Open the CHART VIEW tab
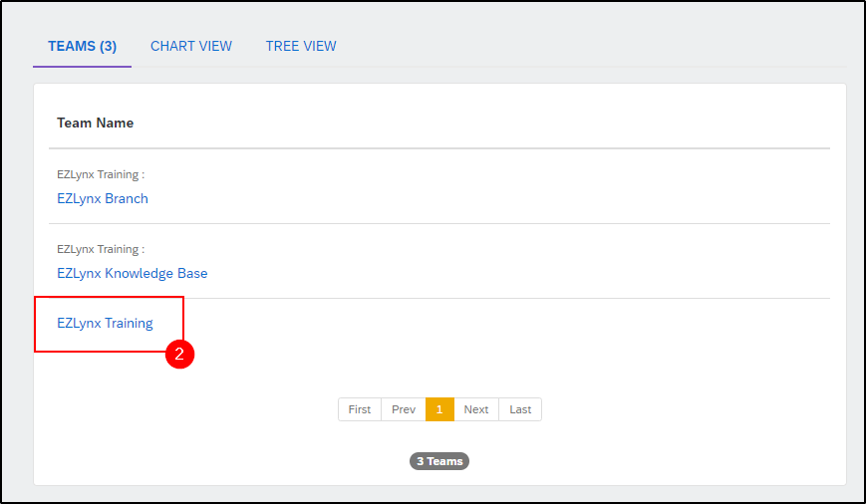Viewport: 866px width, 504px height. tap(191, 47)
